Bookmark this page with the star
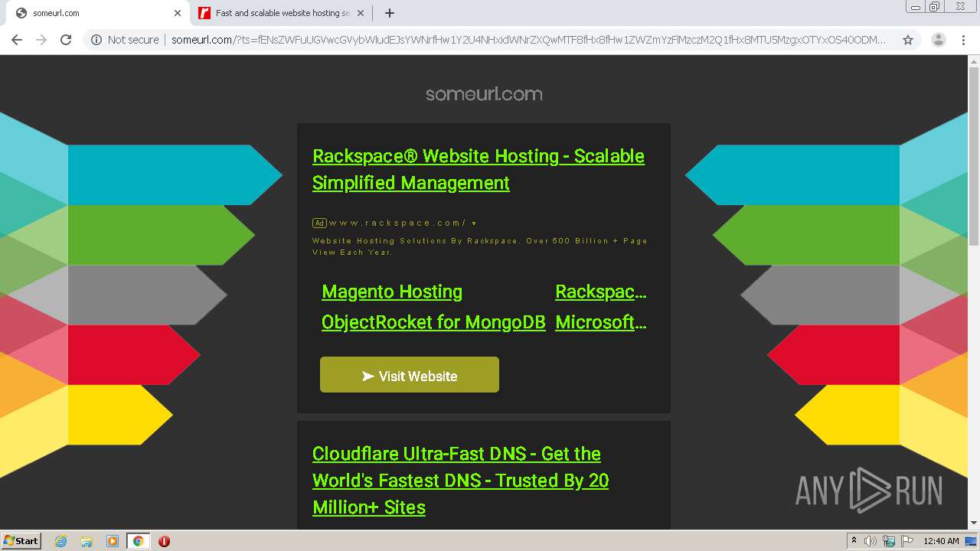Screen dimensions: 980x551 (x=908, y=40)
